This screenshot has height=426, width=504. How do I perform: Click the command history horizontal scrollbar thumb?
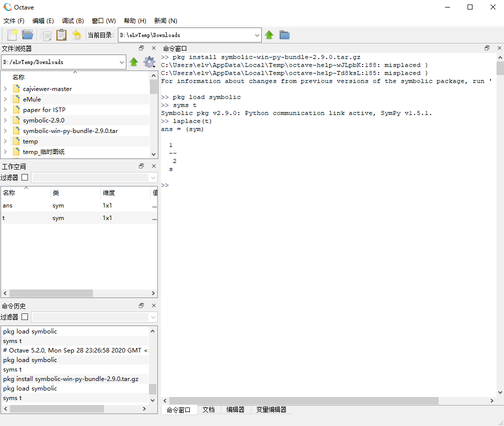(57, 408)
